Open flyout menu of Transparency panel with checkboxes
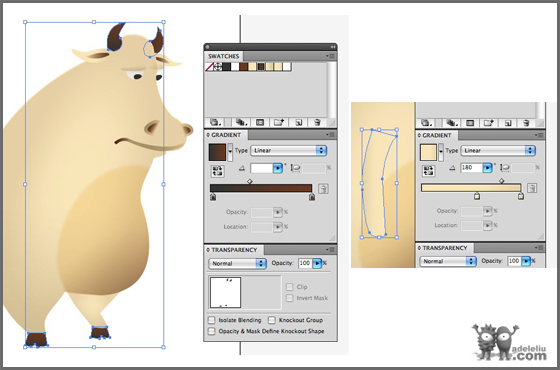 click(x=330, y=250)
